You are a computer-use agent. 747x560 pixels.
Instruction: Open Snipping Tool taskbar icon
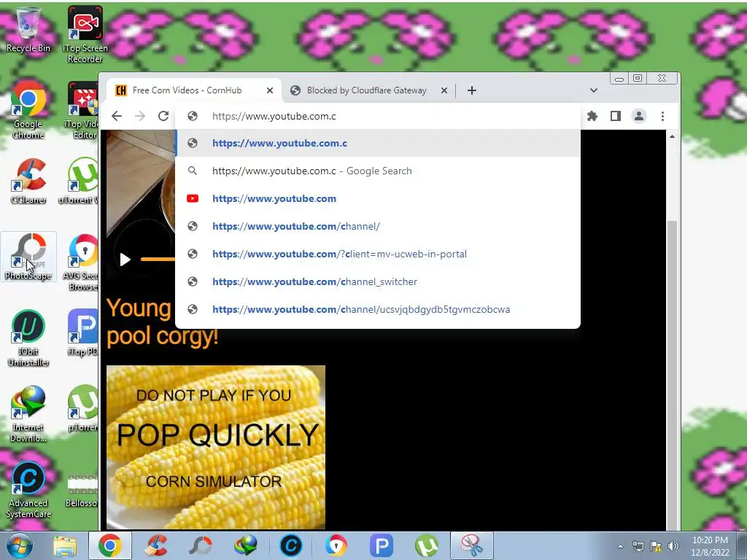coord(472,545)
